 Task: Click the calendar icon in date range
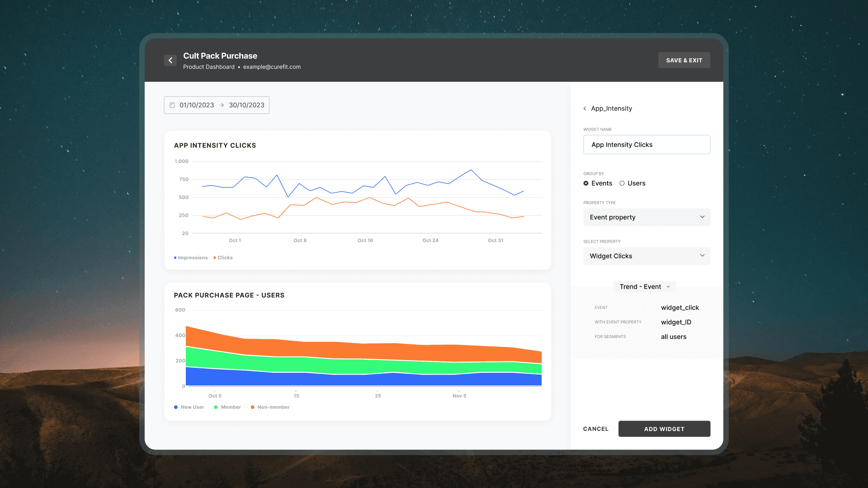[172, 105]
